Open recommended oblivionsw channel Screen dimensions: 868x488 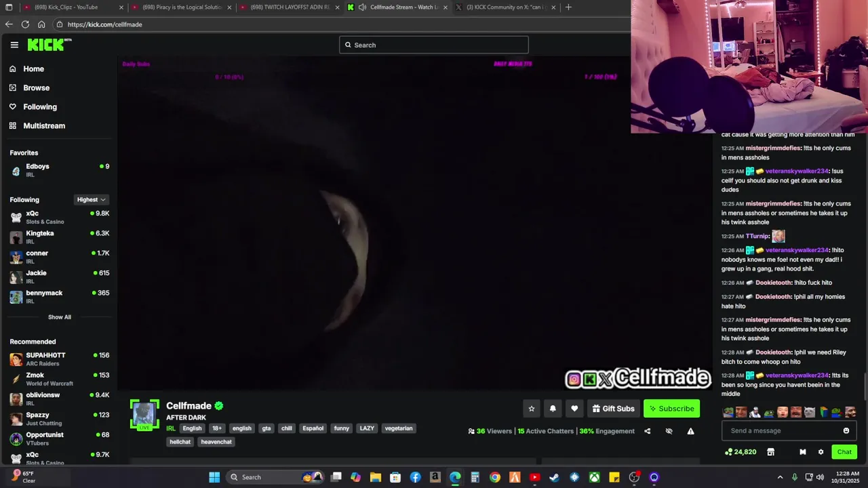[x=59, y=399]
